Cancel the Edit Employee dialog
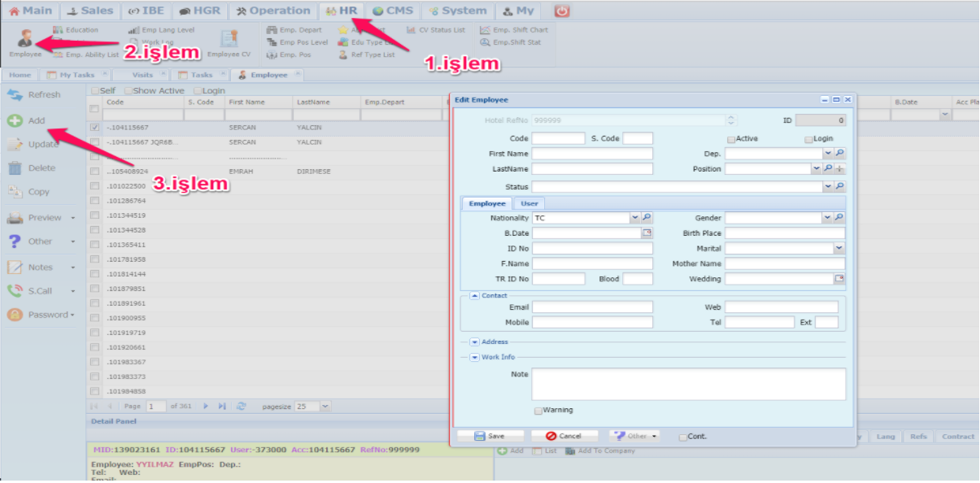980x483 pixels. pos(564,436)
